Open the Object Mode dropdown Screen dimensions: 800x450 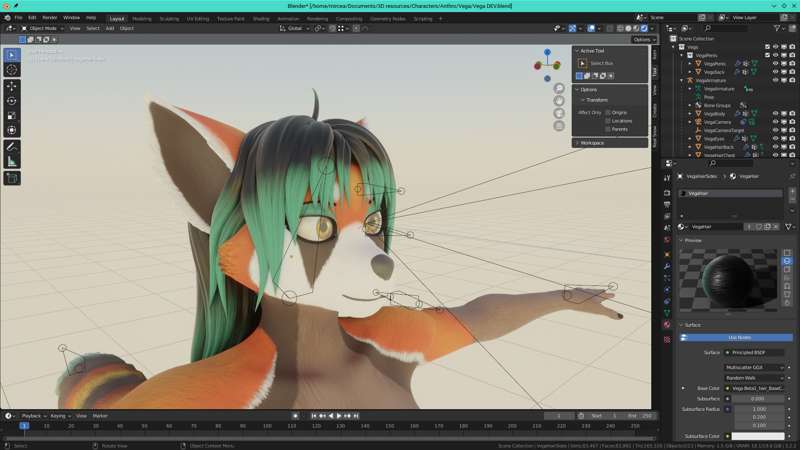(x=40, y=28)
